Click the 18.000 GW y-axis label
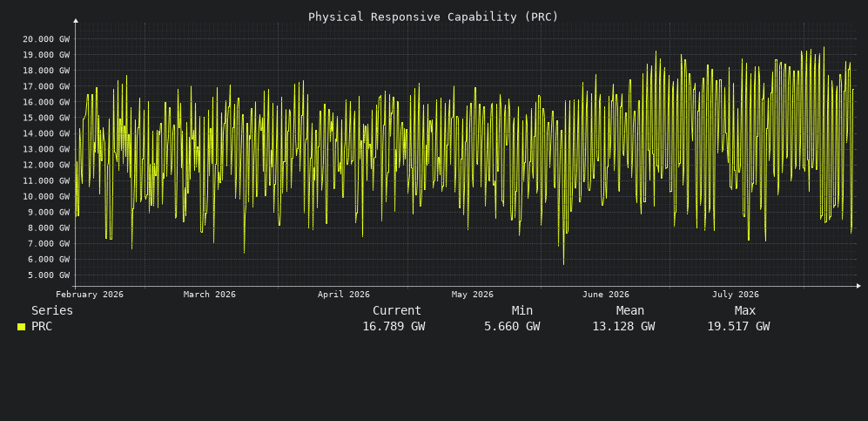The height and width of the screenshot is (421, 868). [x=46, y=71]
